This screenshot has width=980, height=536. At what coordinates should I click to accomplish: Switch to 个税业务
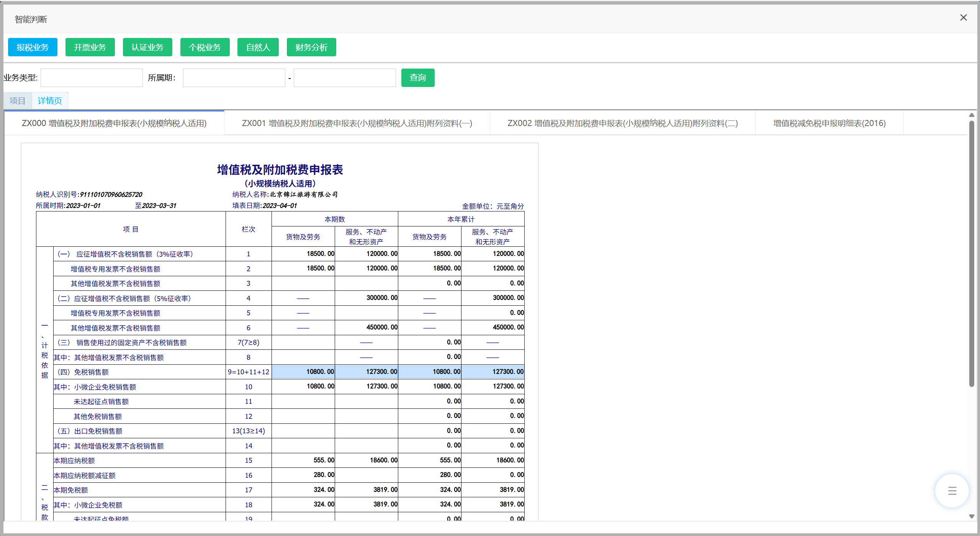click(x=205, y=47)
